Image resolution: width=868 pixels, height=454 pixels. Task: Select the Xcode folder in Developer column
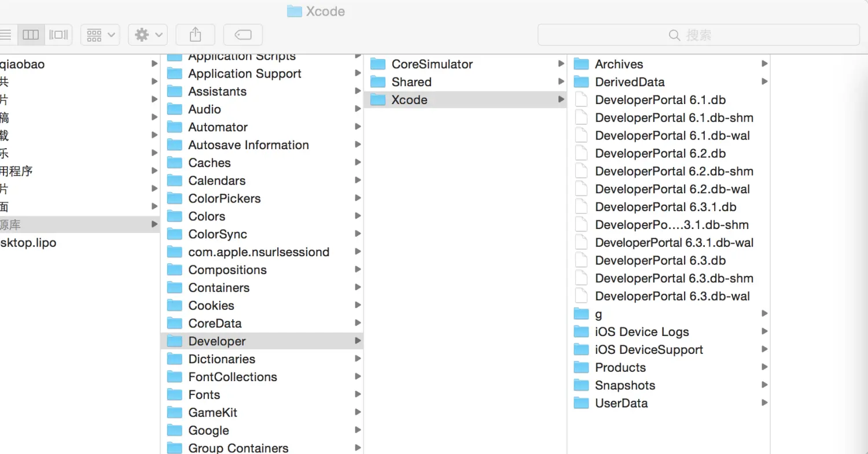coord(465,100)
